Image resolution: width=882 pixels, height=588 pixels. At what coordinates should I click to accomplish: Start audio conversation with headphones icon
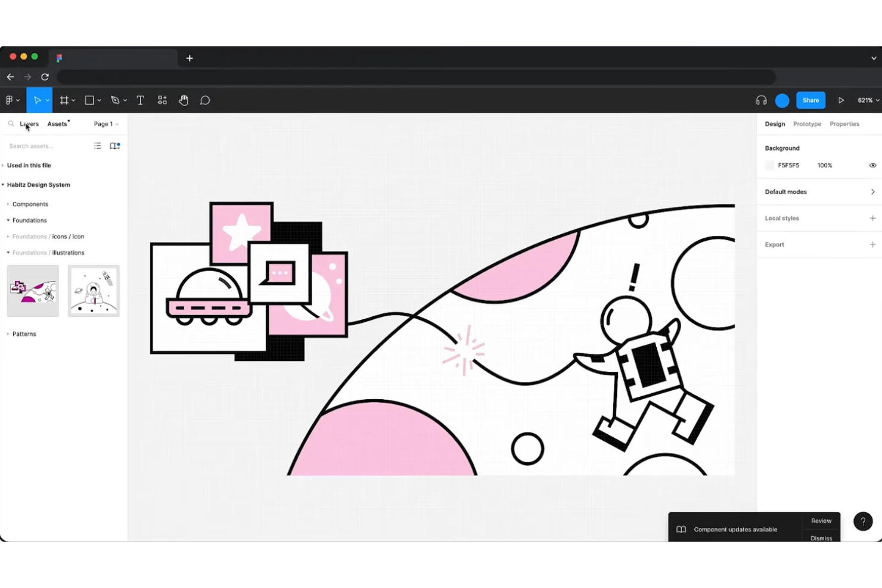pyautogui.click(x=761, y=100)
